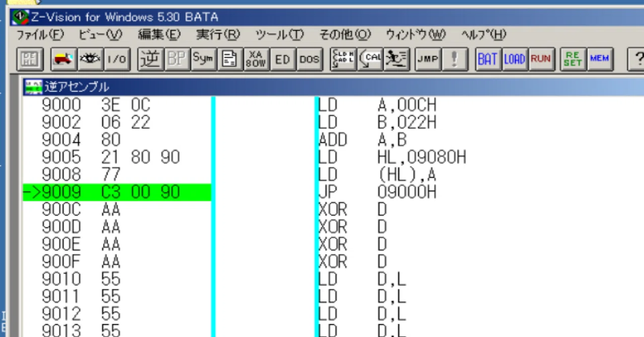Click LD D,L on the 9011 line
Image resolution: width=644 pixels, height=337 pixels.
click(x=362, y=296)
